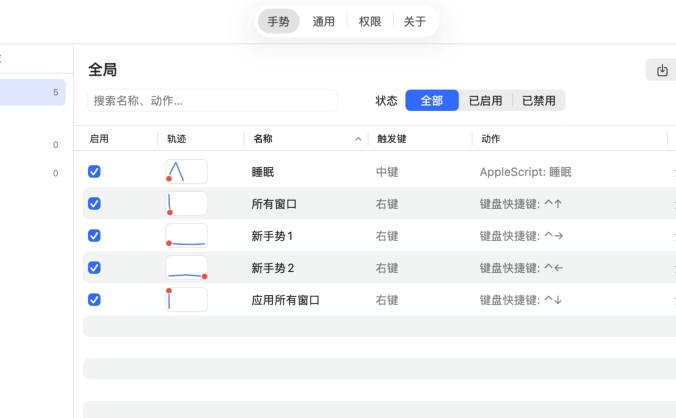Select the 应用所有窗口 gesture name

tap(285, 300)
